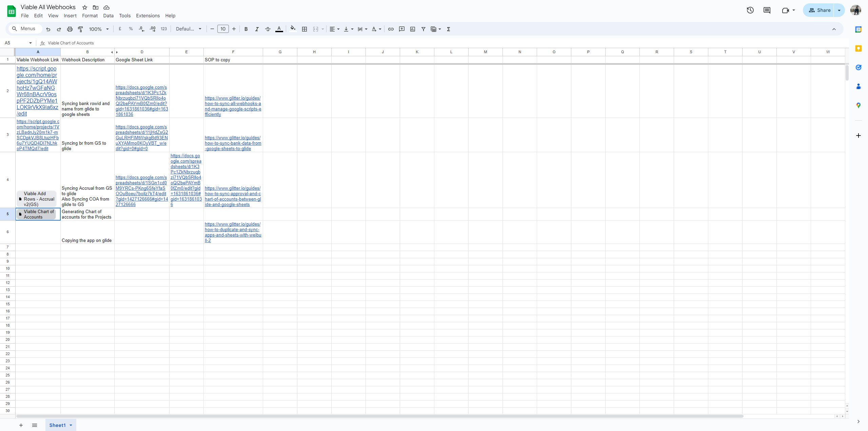Open the fill colour picker
This screenshot has width=868, height=431.
[293, 29]
